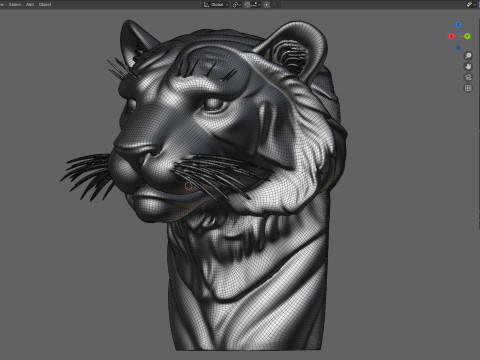Open the Global transform orientation dropdown

(x=216, y=5)
